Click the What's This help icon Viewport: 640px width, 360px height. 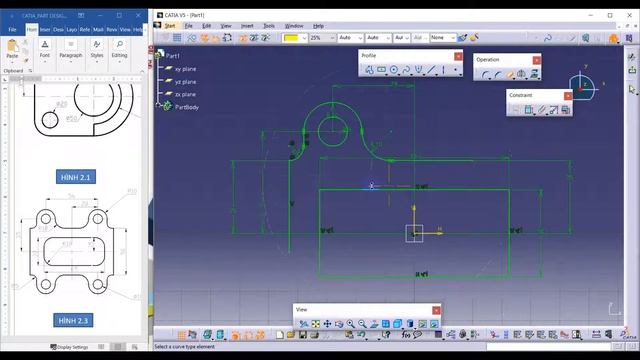pyautogui.click(x=386, y=335)
